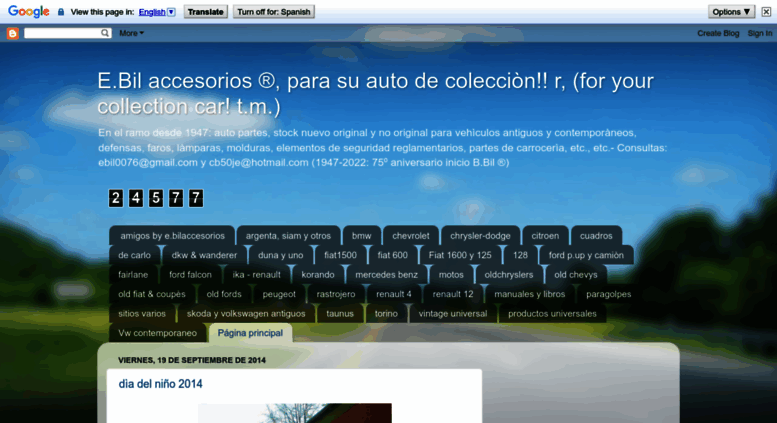Screen dimensions: 777x423
Task: Open the post dia del niño 2014
Action: [x=161, y=384]
